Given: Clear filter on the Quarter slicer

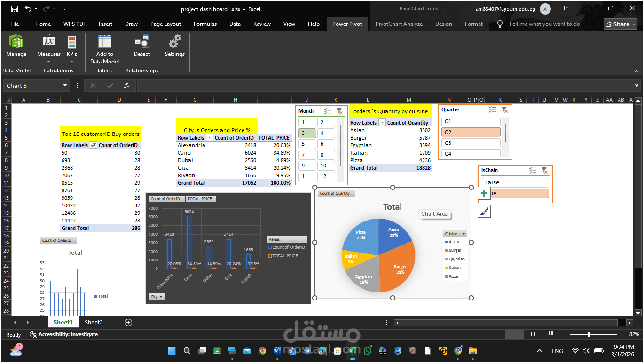Looking at the screenshot, I should (x=504, y=110).
